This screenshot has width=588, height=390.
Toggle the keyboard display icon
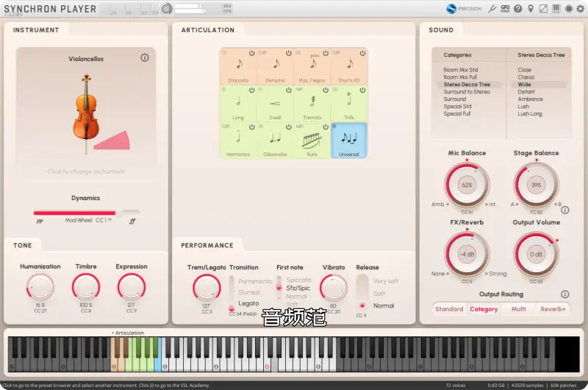(x=556, y=9)
